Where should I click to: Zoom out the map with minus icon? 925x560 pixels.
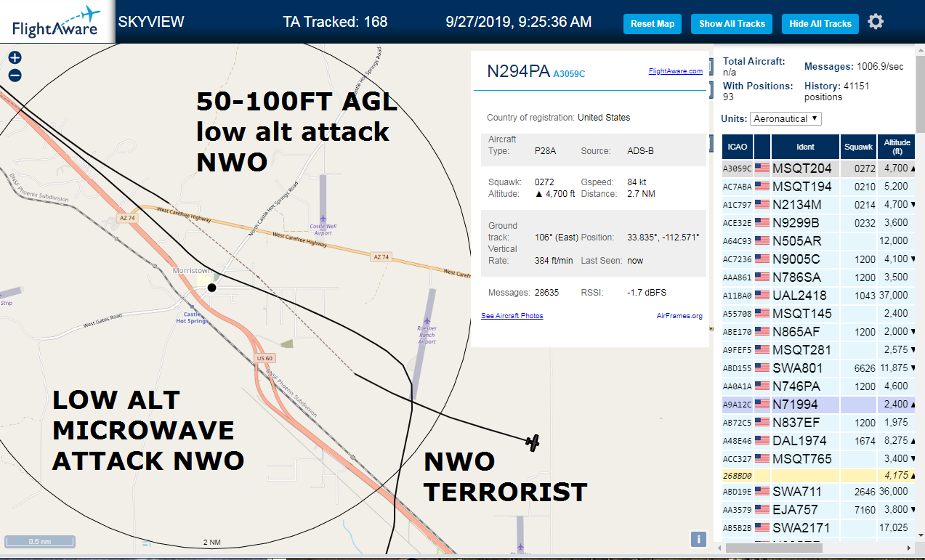15,76
